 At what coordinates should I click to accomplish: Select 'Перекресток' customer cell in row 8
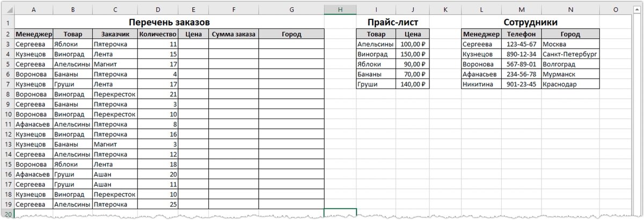click(x=115, y=94)
